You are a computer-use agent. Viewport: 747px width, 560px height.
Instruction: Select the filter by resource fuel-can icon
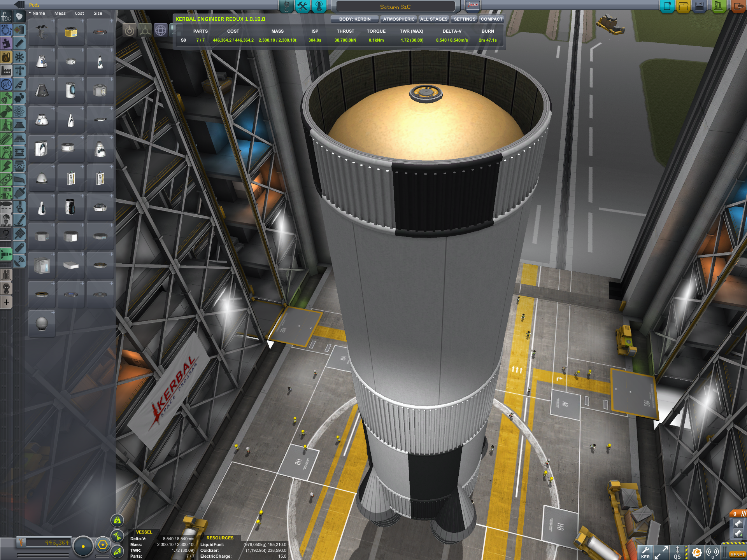tap(6, 58)
